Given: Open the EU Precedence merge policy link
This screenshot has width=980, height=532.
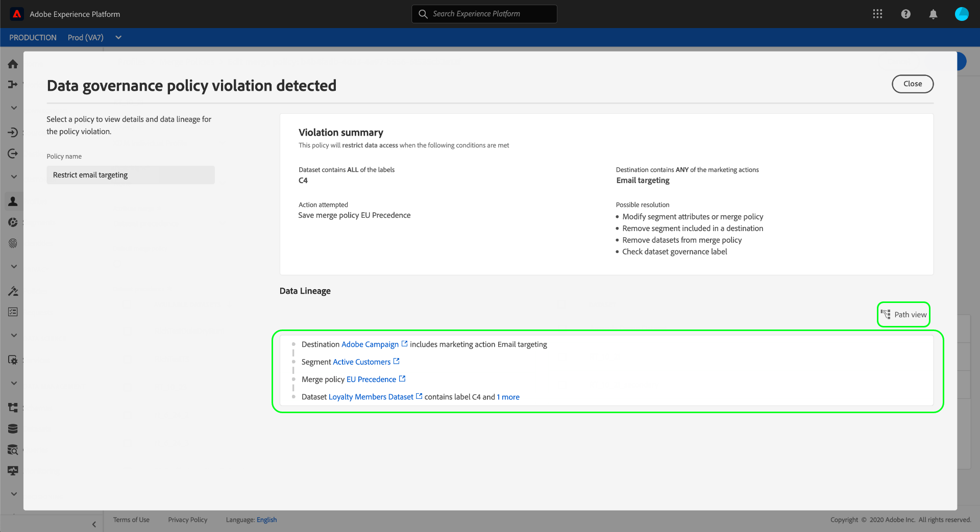Looking at the screenshot, I should click(x=371, y=379).
